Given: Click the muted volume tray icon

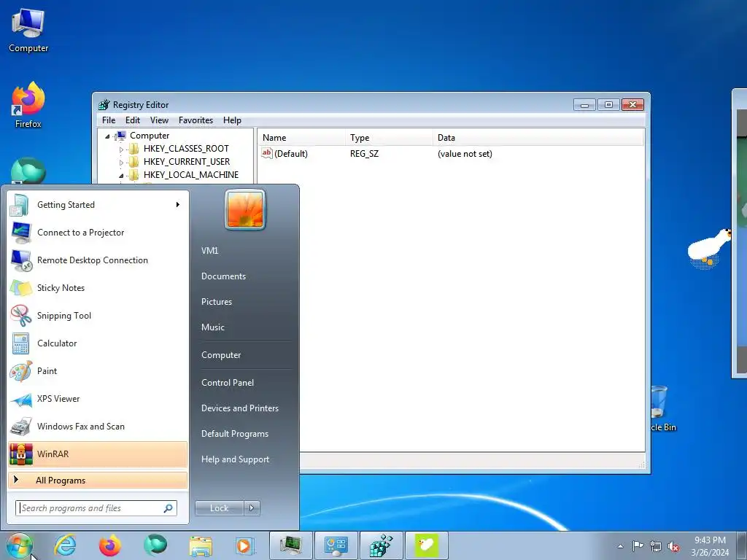Looking at the screenshot, I should click(x=673, y=546).
